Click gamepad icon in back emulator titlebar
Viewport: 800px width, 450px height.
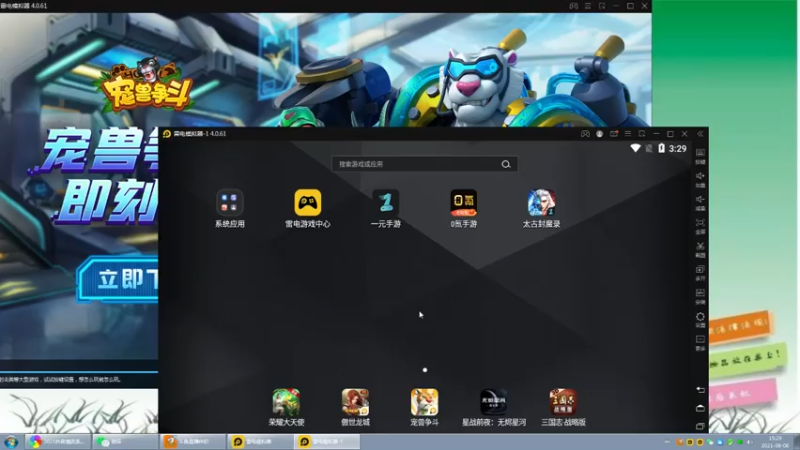pos(573,6)
